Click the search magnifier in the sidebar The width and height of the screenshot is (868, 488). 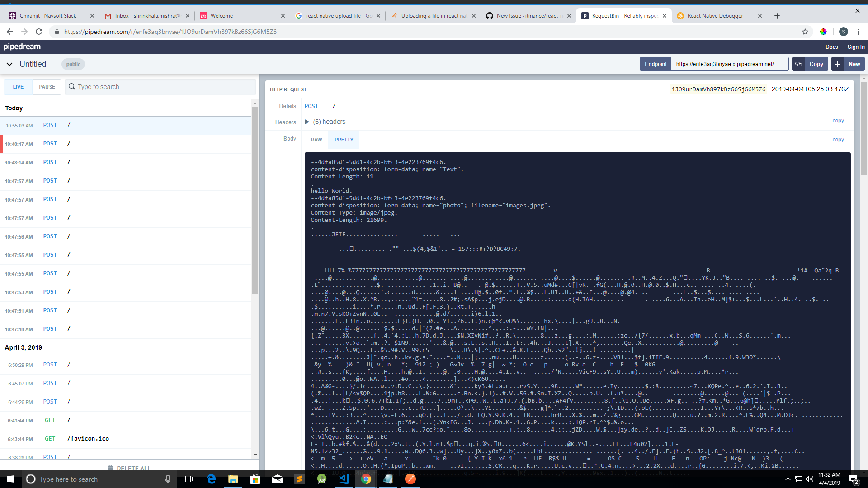point(73,86)
